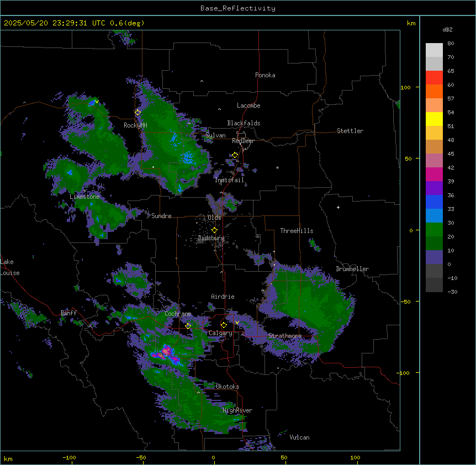Viewport: 476px width, 465px height.
Task: Click the Airdrie city label
Action: [x=223, y=297]
